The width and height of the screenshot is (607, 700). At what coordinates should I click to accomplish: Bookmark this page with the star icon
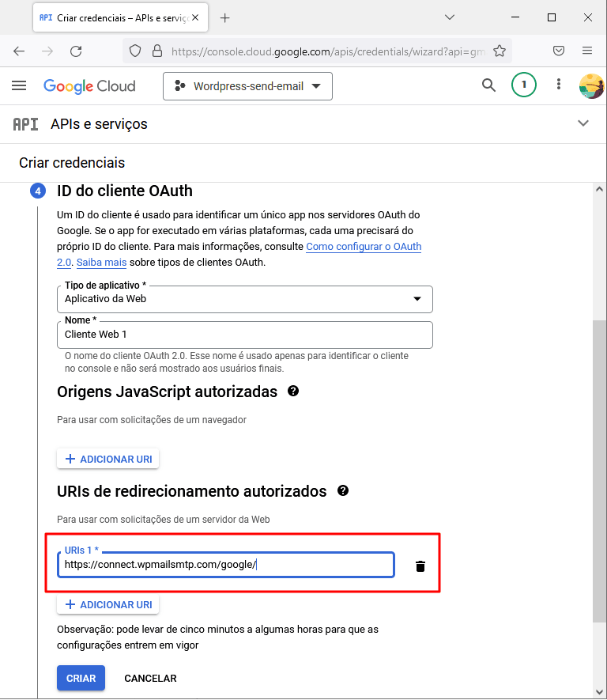[x=500, y=51]
